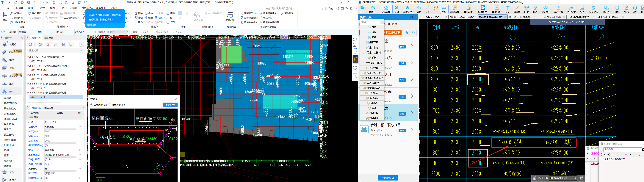Select the 移动 move tool
Screen dimensions: 644x182
point(139,22)
